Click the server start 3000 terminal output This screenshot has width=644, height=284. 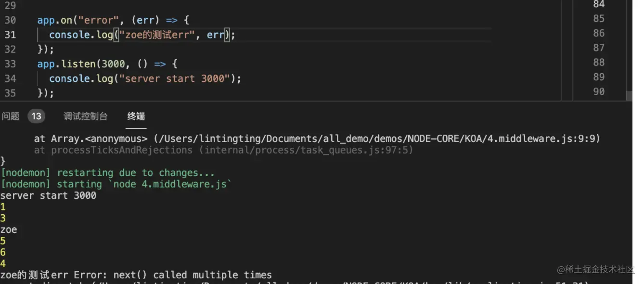pos(49,196)
